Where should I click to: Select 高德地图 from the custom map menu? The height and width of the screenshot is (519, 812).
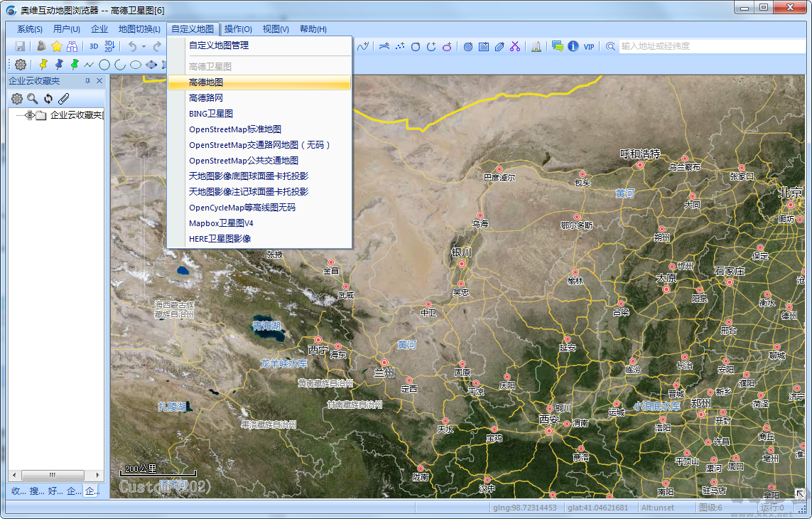coord(206,82)
